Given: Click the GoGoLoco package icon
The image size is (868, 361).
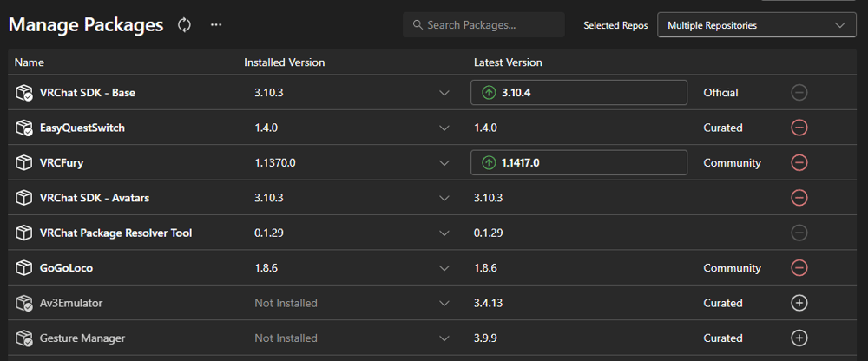Looking at the screenshot, I should pos(23,268).
